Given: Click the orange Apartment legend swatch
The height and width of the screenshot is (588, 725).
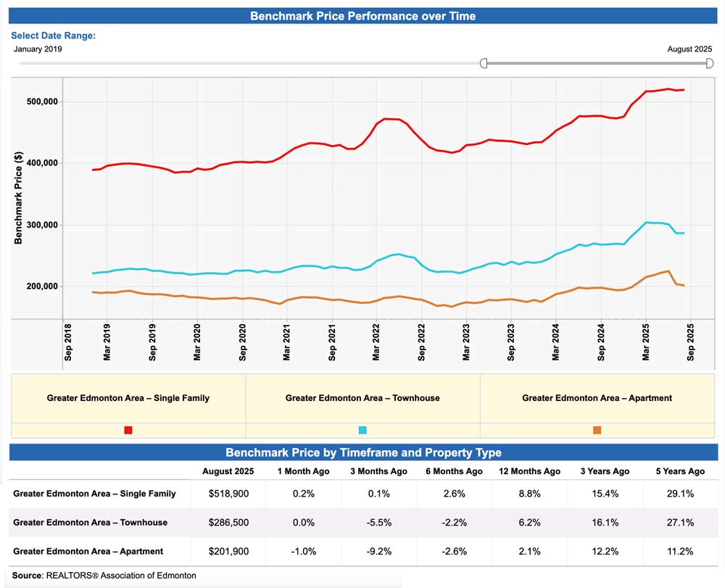Looking at the screenshot, I should pos(597,430).
